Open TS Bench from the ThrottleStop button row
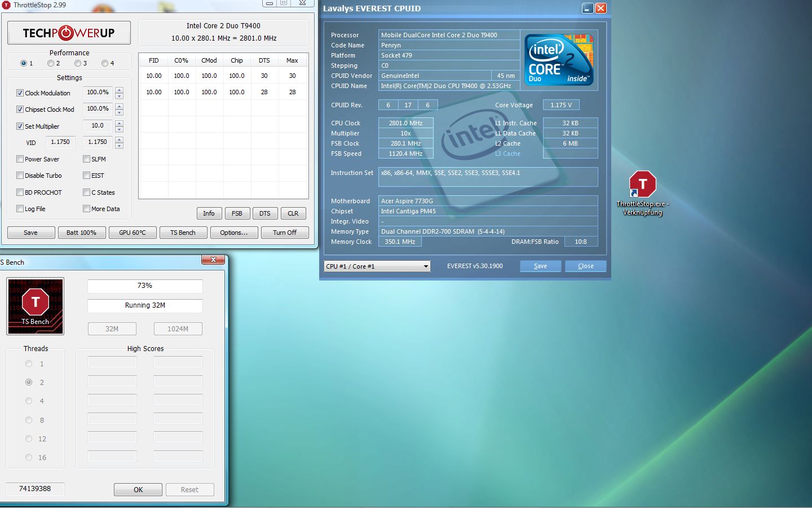This screenshot has height=508, width=812. (183, 233)
